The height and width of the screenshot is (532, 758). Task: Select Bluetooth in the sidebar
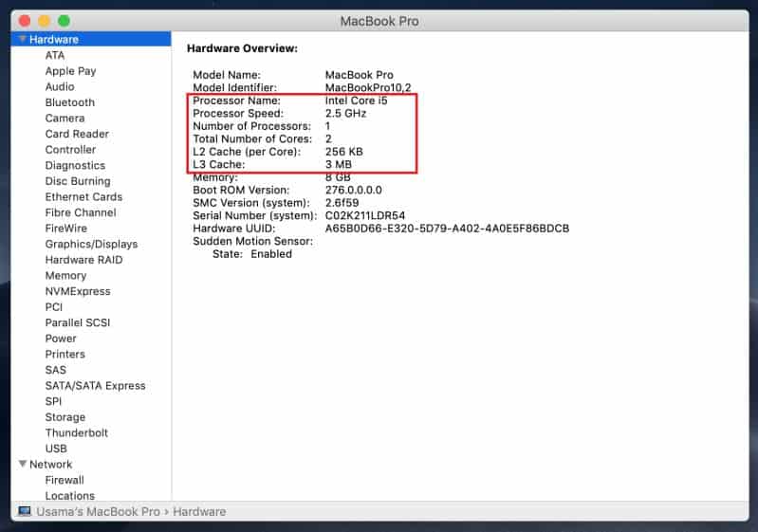[70, 102]
